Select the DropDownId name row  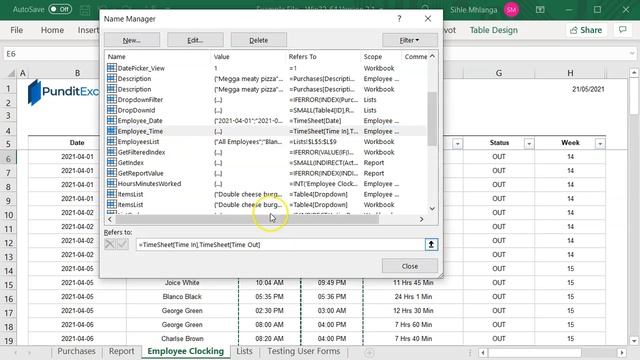tap(265, 110)
